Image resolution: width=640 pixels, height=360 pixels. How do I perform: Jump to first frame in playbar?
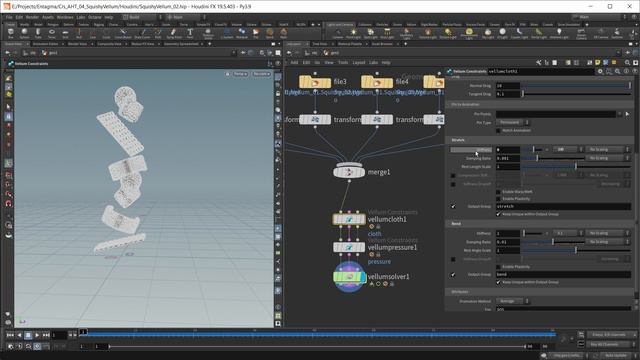click(x=10, y=335)
